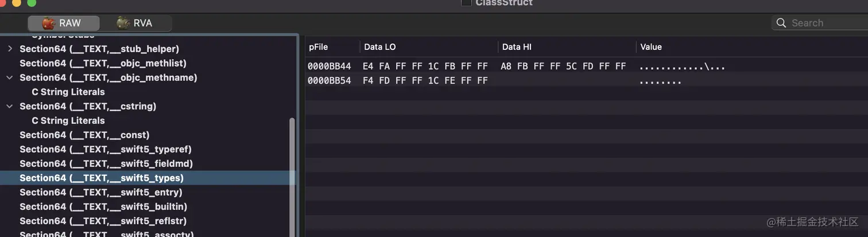Click the ClassStruct document icon in title

(466, 3)
